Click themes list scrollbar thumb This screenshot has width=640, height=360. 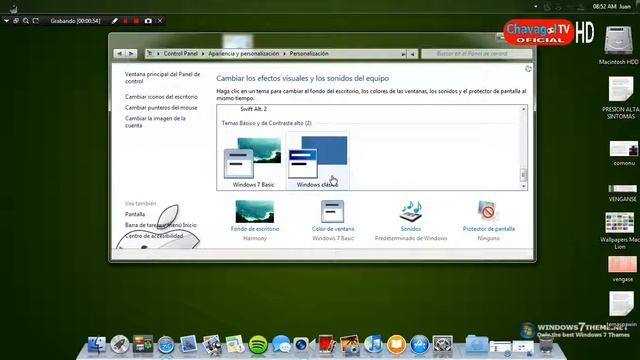[x=523, y=175]
